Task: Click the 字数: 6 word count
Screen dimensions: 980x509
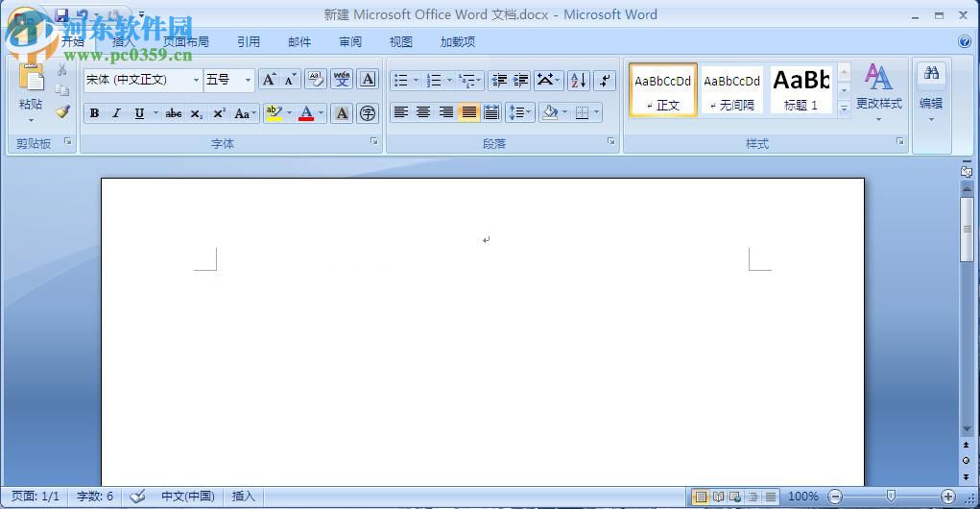Action: [x=95, y=497]
